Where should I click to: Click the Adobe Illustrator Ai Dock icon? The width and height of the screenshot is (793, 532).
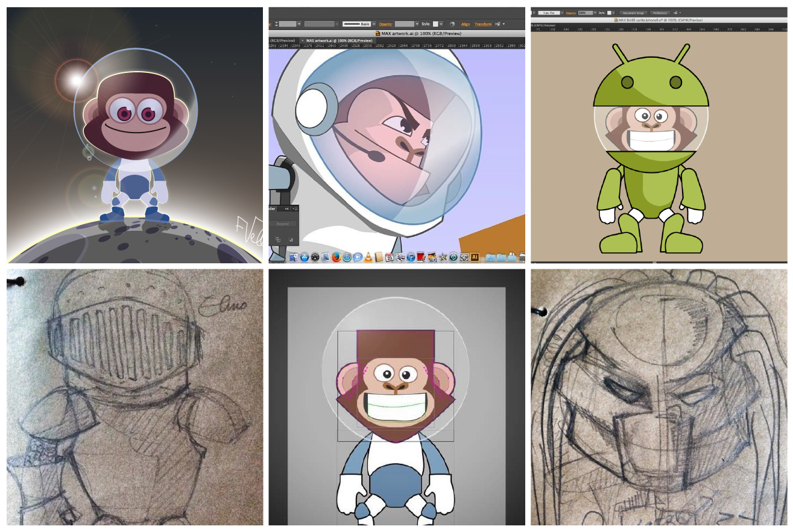coord(475,257)
